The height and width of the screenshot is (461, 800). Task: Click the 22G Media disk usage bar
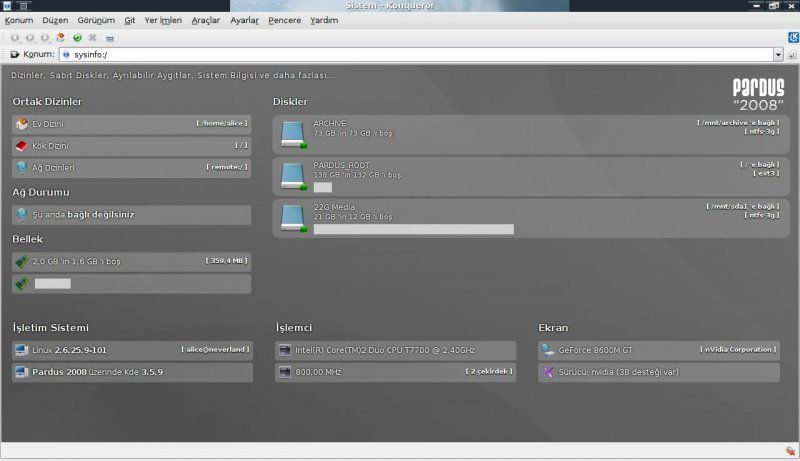(x=413, y=229)
